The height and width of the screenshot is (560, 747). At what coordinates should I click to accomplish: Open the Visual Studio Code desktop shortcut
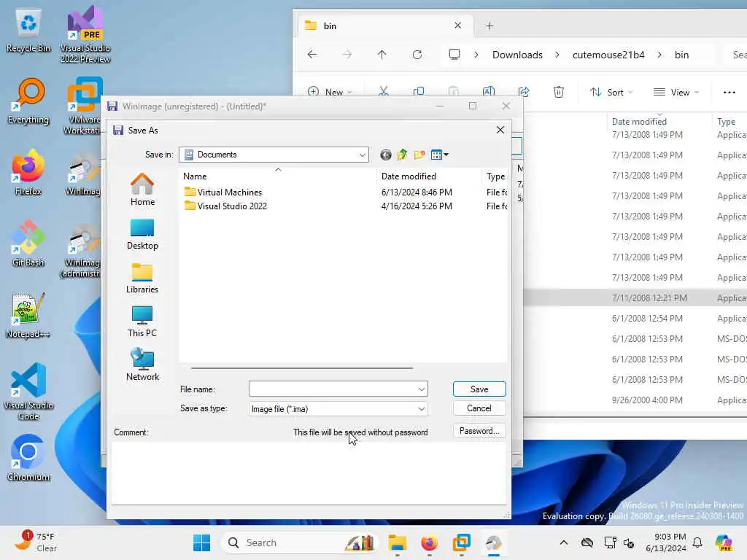(28, 392)
